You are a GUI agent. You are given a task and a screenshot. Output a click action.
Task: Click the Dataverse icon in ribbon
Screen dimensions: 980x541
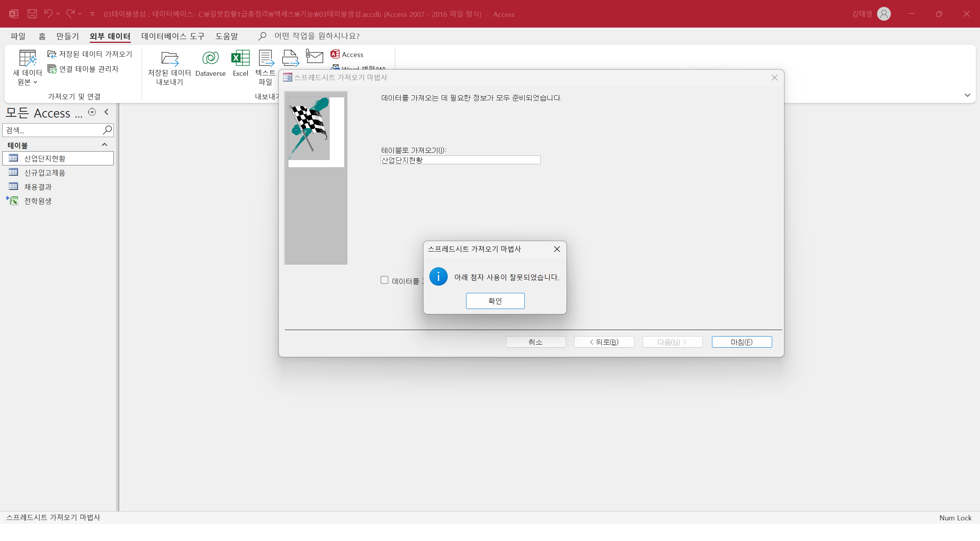(210, 58)
